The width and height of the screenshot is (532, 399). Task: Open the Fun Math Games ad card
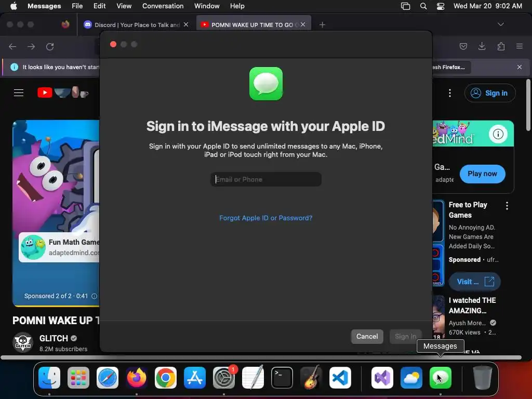[59, 247]
